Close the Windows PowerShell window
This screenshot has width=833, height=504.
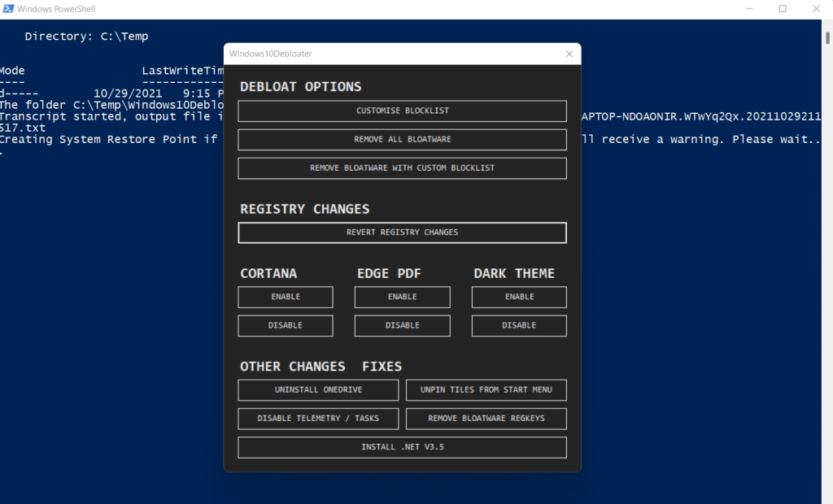(x=816, y=8)
